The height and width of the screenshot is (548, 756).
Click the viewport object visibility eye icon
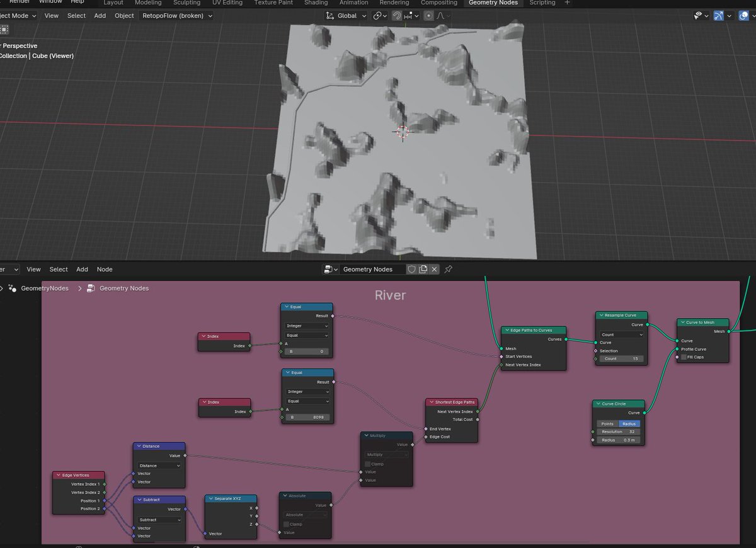pos(701,16)
